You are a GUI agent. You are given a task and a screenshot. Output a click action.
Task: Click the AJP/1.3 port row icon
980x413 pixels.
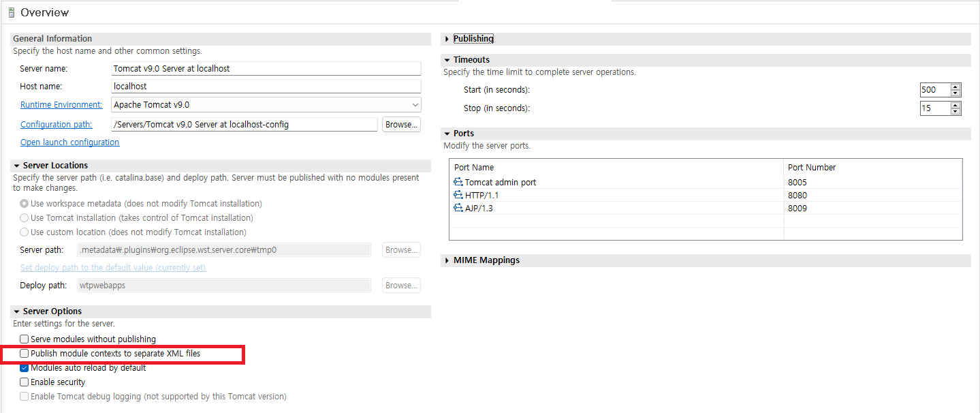coord(458,208)
